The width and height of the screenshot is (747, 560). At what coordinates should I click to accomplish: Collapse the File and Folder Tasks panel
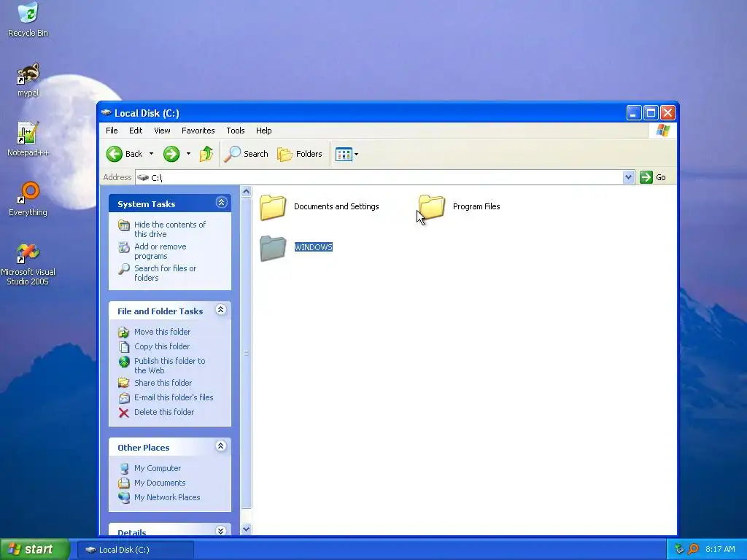(220, 310)
